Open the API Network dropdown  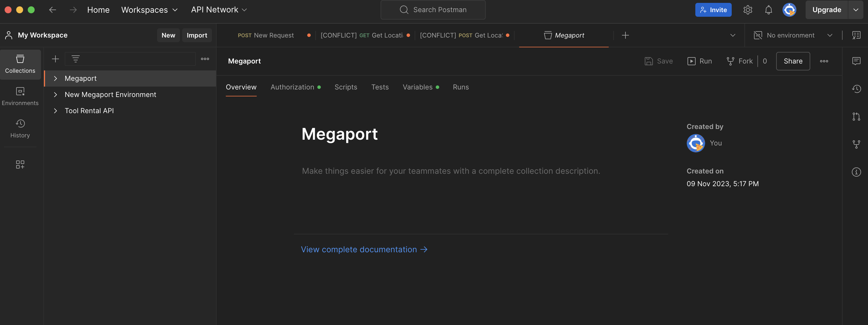219,10
